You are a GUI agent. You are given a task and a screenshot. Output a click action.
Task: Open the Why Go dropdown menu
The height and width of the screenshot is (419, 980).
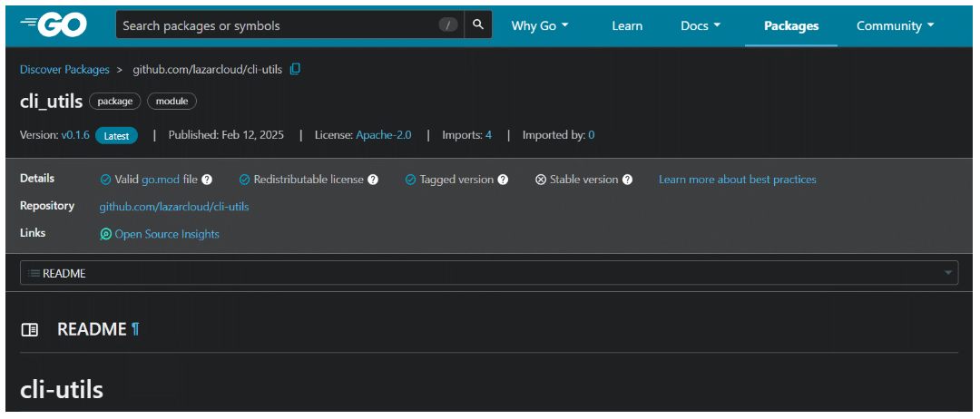tap(540, 25)
